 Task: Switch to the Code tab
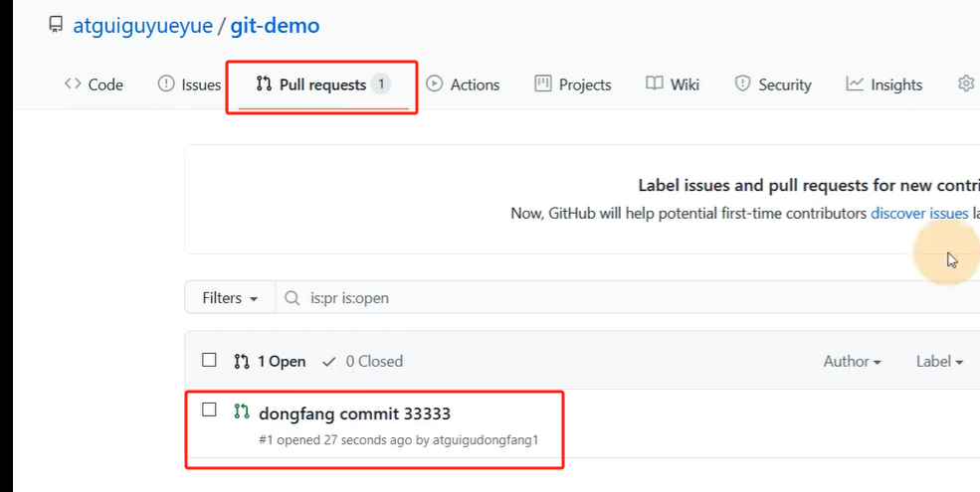tap(94, 84)
